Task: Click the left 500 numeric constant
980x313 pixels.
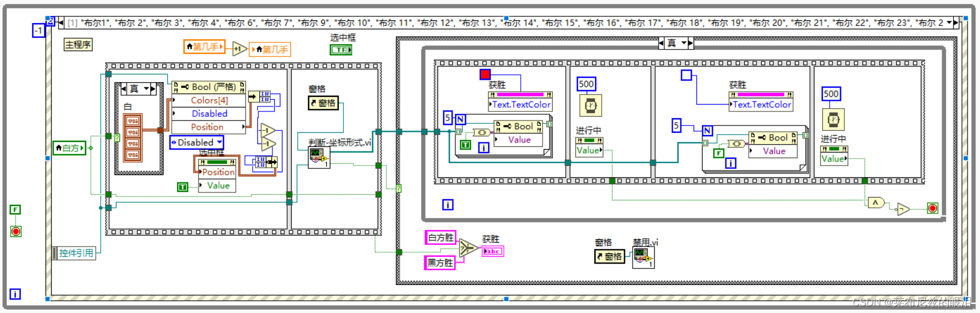Action: coord(587,84)
